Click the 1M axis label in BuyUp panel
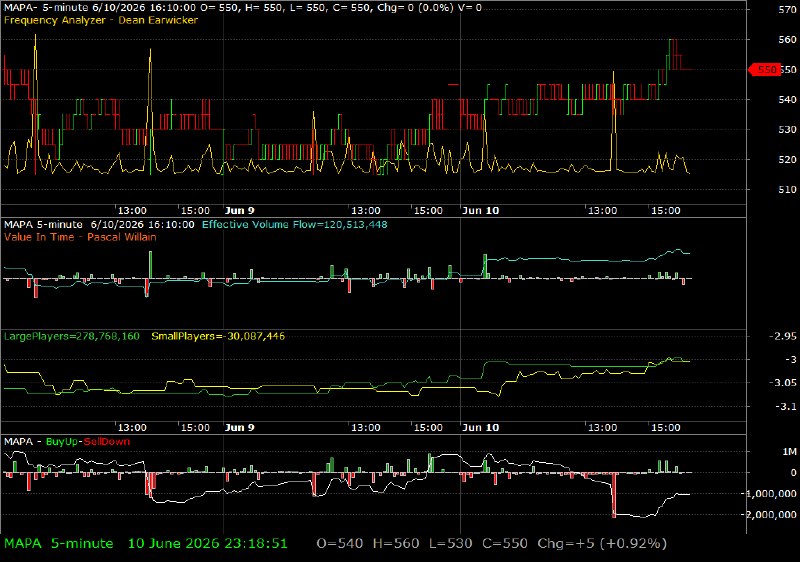This screenshot has height=562, width=800. 789,451
